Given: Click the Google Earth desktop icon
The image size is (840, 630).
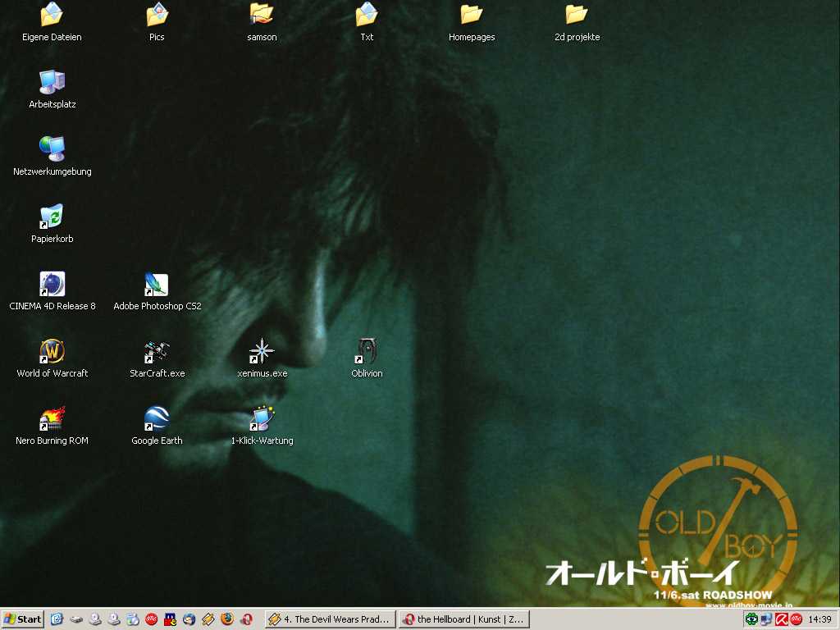Looking at the screenshot, I should click(157, 419).
